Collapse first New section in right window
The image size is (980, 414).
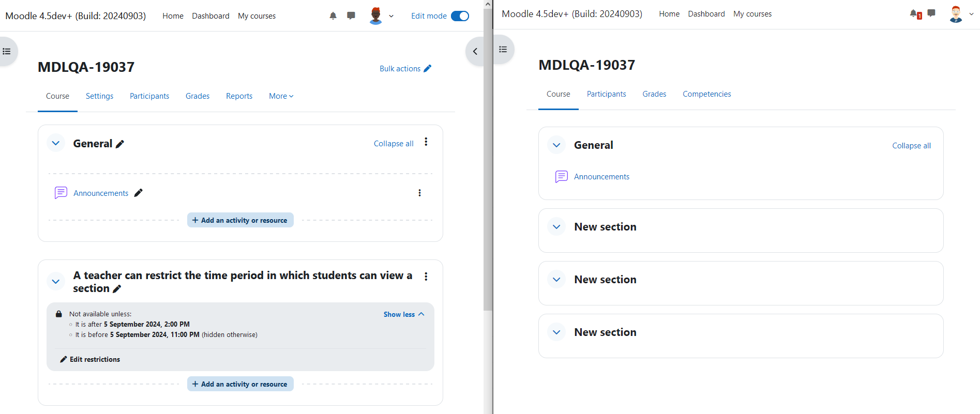(556, 227)
